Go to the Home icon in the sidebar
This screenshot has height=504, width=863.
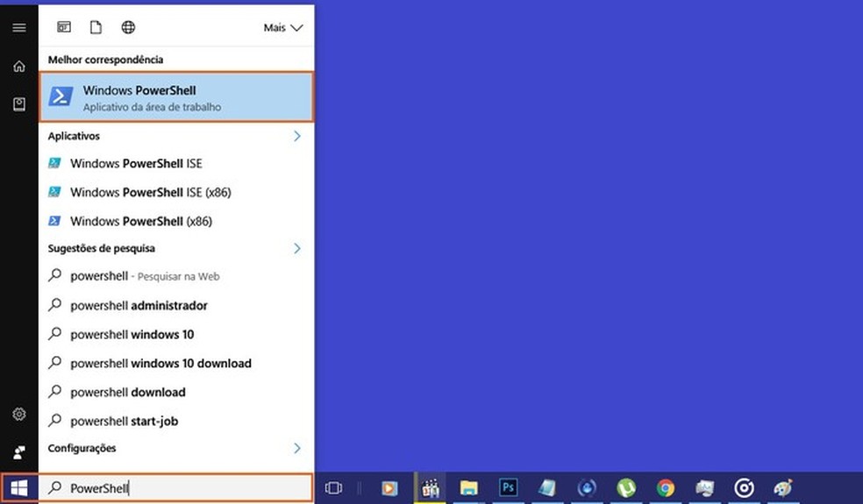(x=19, y=67)
